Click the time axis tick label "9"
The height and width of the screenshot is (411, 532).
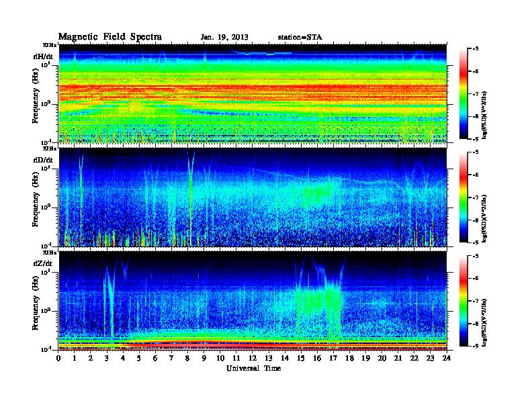point(204,359)
